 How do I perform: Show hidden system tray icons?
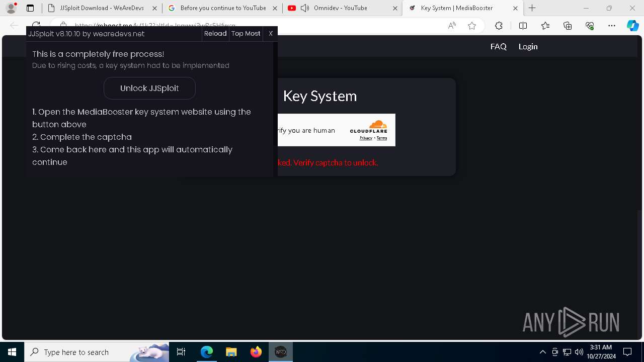pyautogui.click(x=542, y=352)
